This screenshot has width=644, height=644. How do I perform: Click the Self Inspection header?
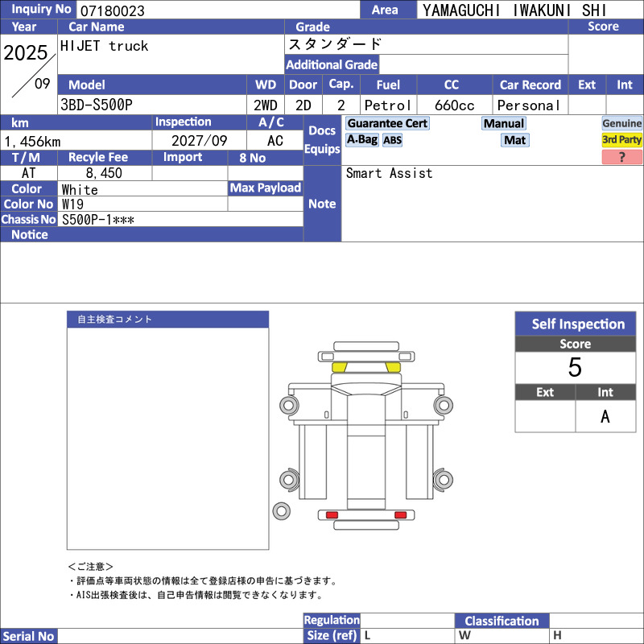[576, 324]
